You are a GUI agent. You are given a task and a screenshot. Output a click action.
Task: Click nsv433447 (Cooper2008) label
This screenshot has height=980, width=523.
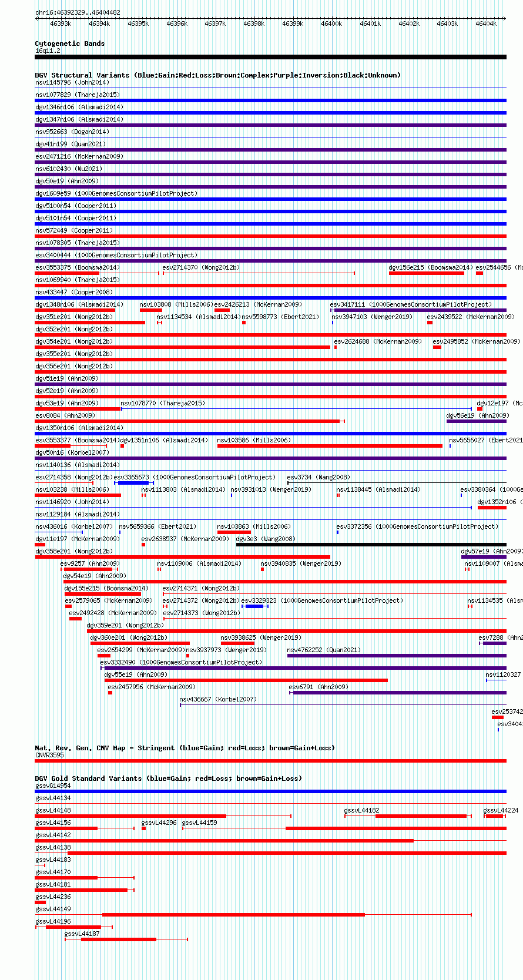click(x=73, y=292)
